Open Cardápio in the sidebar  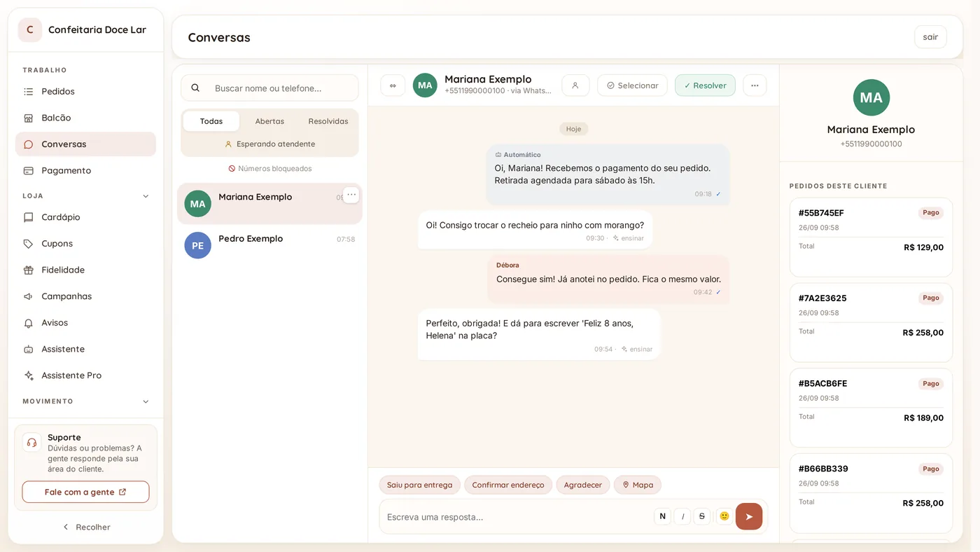(85, 217)
